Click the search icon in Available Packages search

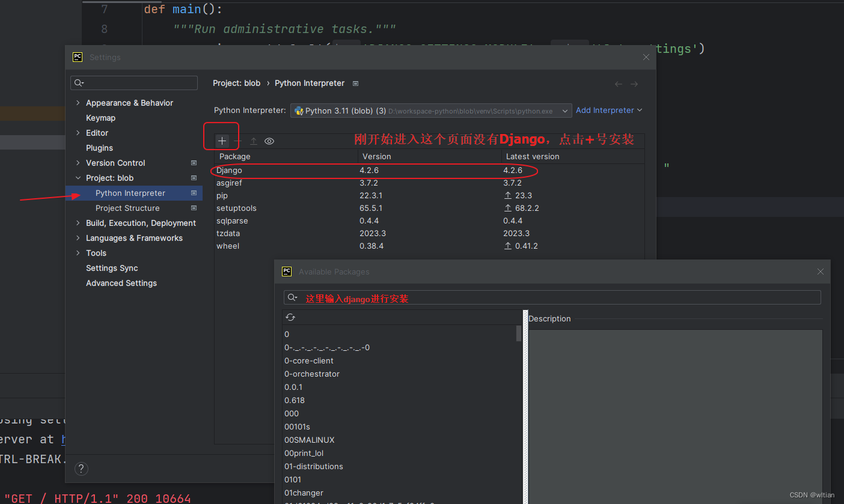(292, 297)
